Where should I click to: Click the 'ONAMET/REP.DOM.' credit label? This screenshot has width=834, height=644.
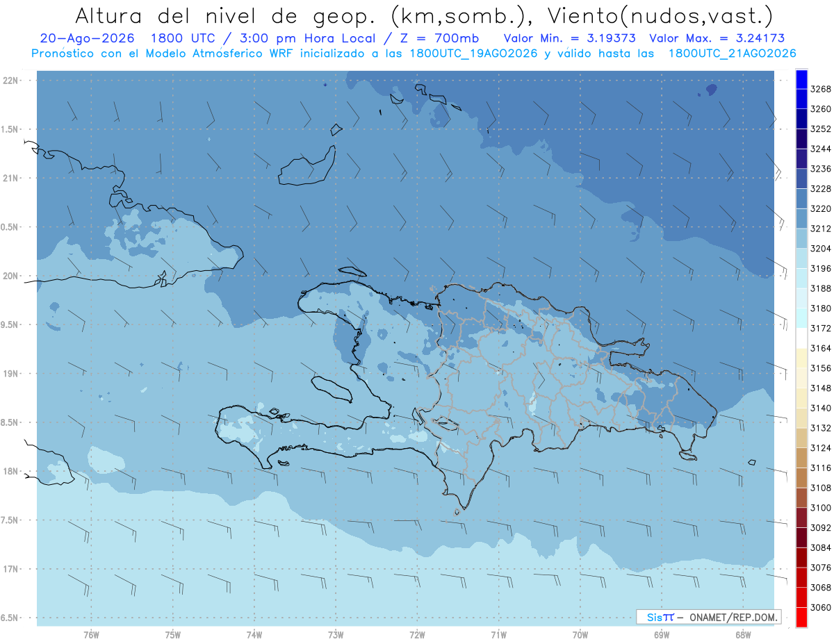click(x=733, y=617)
